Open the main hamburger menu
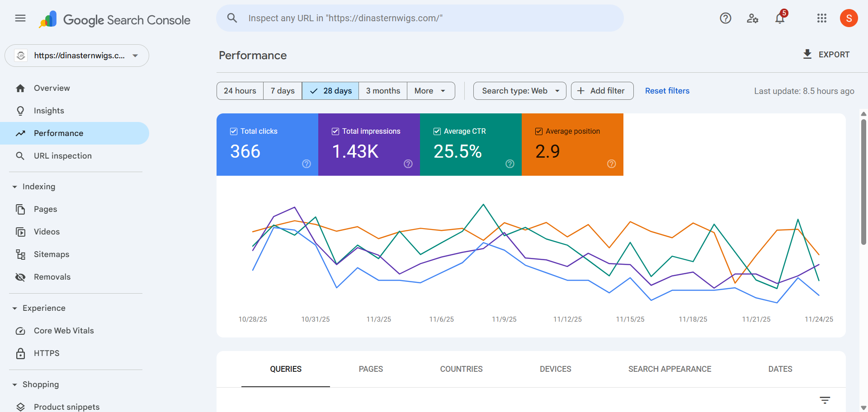The width and height of the screenshot is (868, 412). (x=20, y=18)
